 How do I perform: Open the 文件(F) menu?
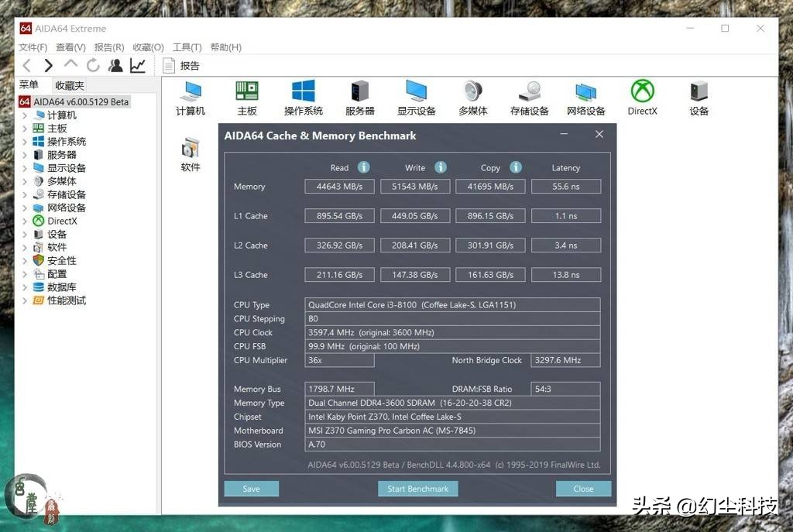pyautogui.click(x=33, y=47)
